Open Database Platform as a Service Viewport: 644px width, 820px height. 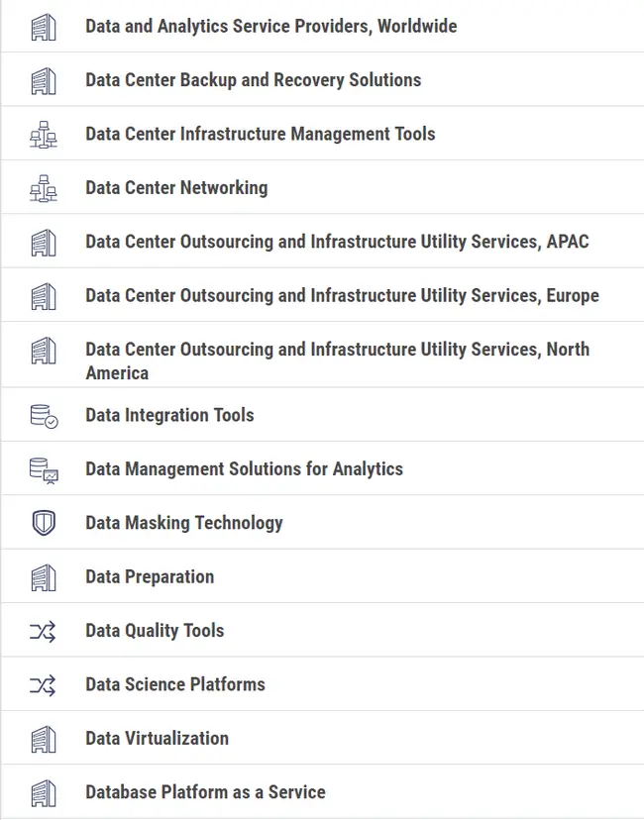[205, 792]
